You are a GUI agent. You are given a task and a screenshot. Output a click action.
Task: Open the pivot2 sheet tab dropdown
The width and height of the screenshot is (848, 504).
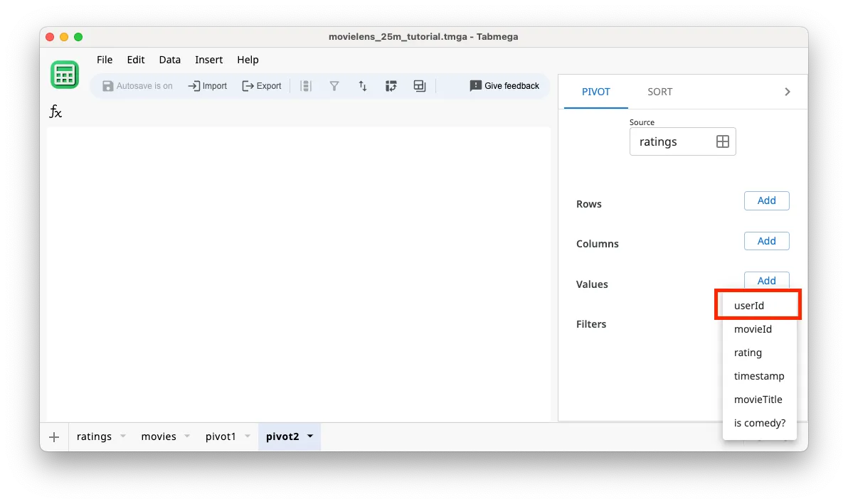click(310, 436)
